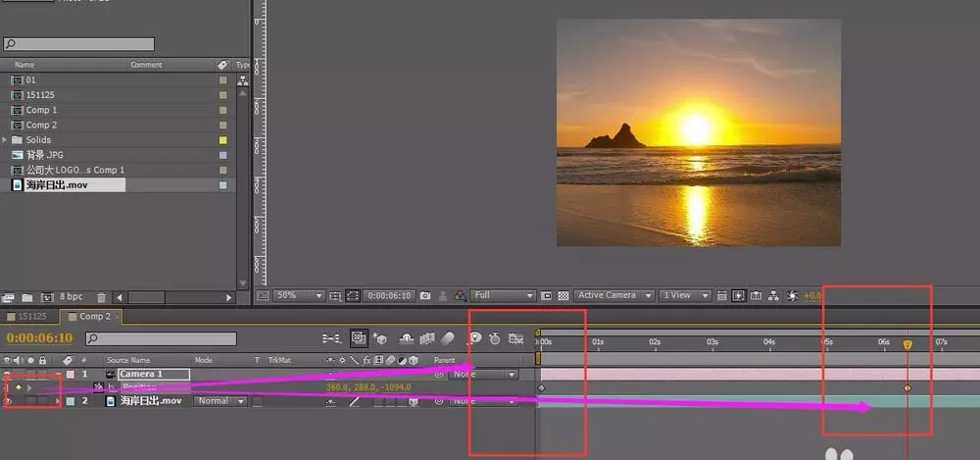Toggle always preview this view icon

pos(263,295)
